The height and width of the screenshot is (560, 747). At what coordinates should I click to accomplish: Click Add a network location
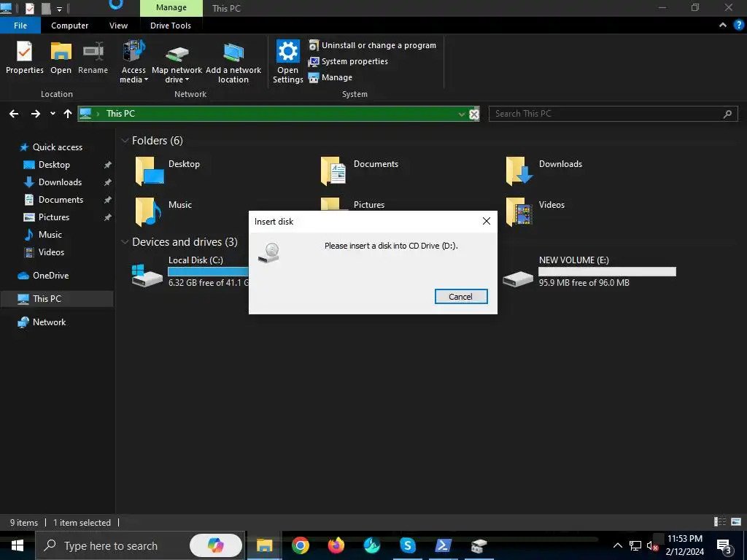233,62
